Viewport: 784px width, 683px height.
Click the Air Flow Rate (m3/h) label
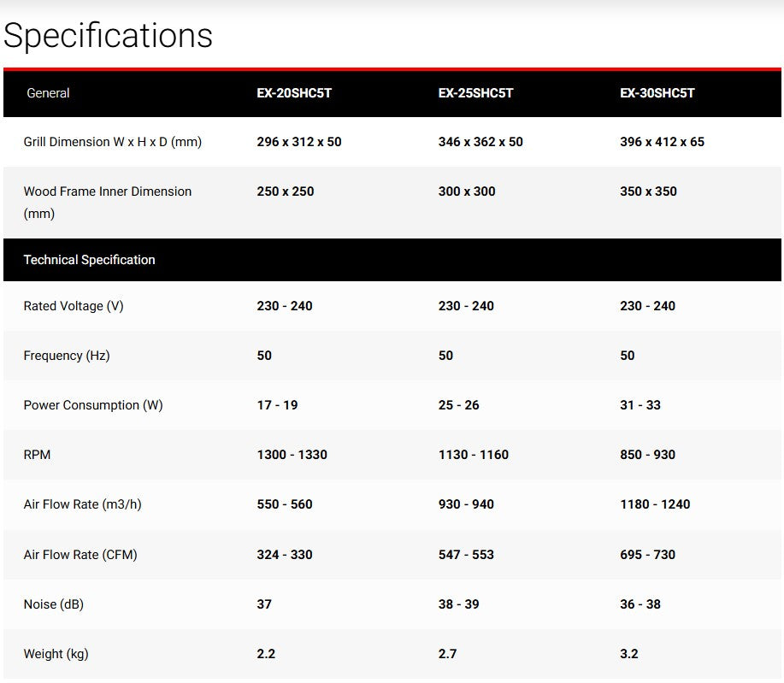click(82, 504)
